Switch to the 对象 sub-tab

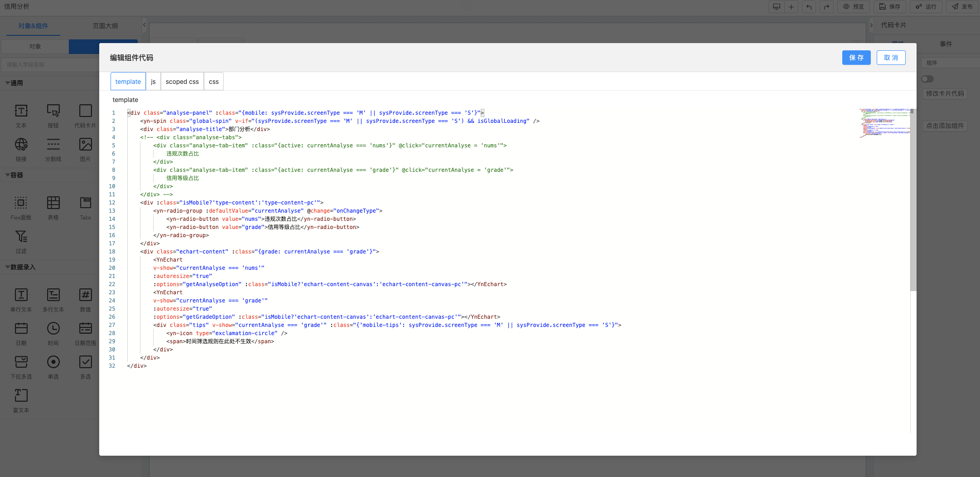point(35,46)
